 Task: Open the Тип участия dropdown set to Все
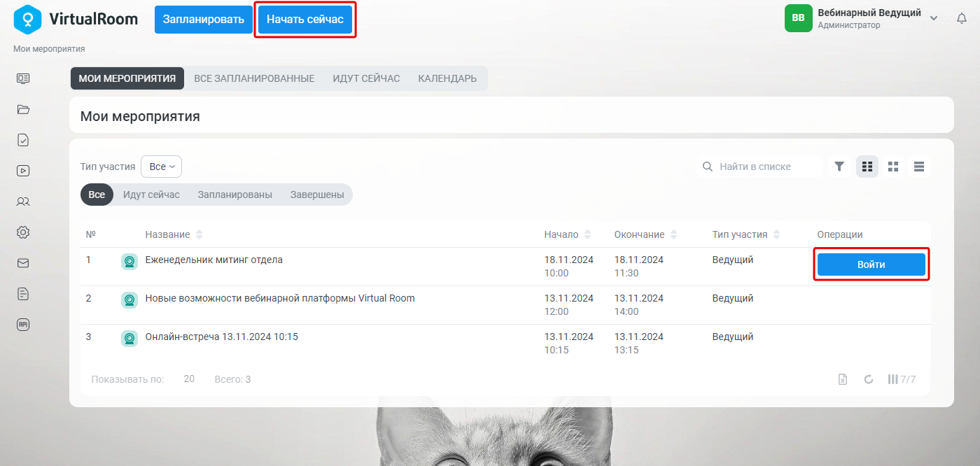point(161,167)
